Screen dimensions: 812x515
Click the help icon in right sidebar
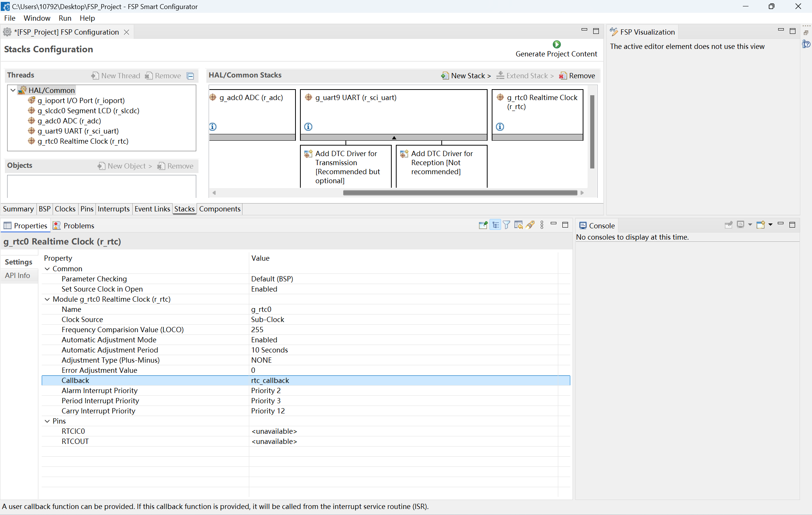806,44
